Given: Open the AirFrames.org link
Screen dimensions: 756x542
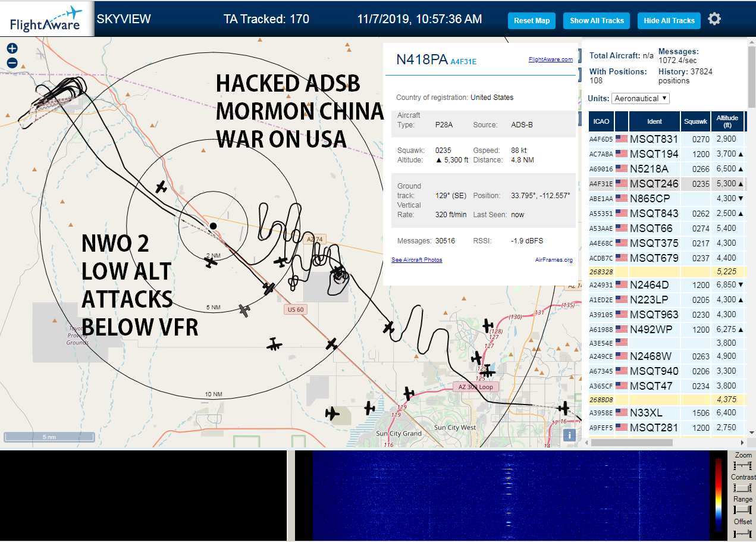Looking at the screenshot, I should click(554, 260).
